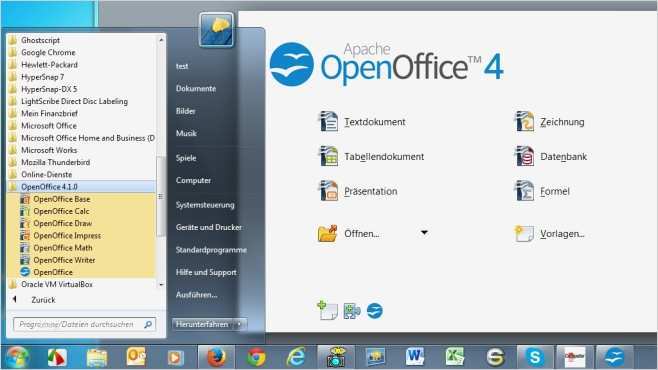
Task: Click the program list scrollbar thumb
Action: tap(161, 196)
